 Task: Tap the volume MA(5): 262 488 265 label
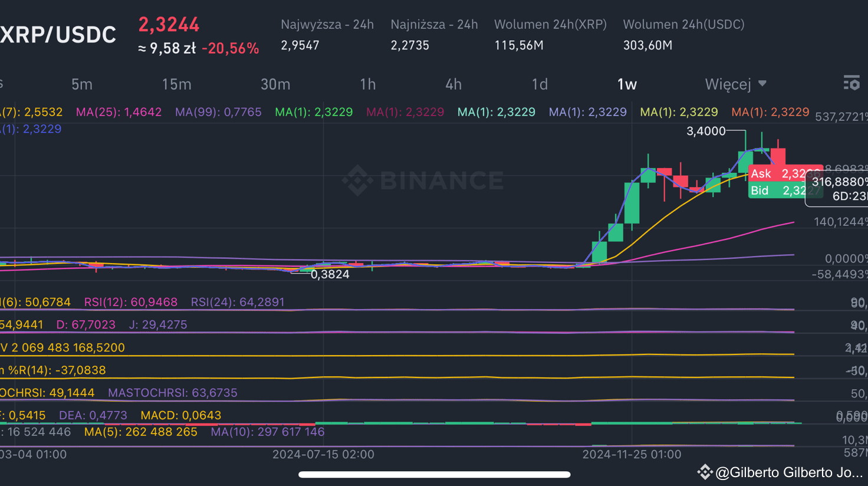point(141,432)
